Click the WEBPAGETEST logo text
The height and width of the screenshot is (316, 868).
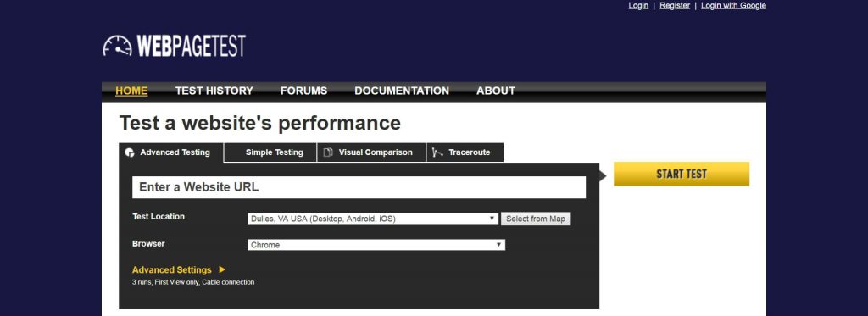point(191,46)
